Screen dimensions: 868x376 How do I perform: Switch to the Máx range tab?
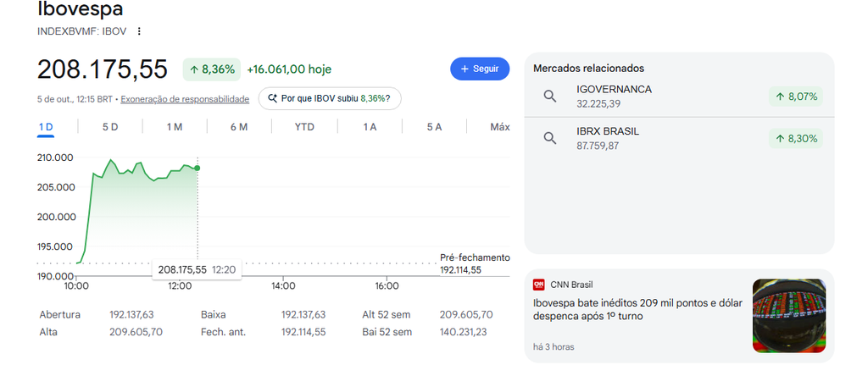500,127
